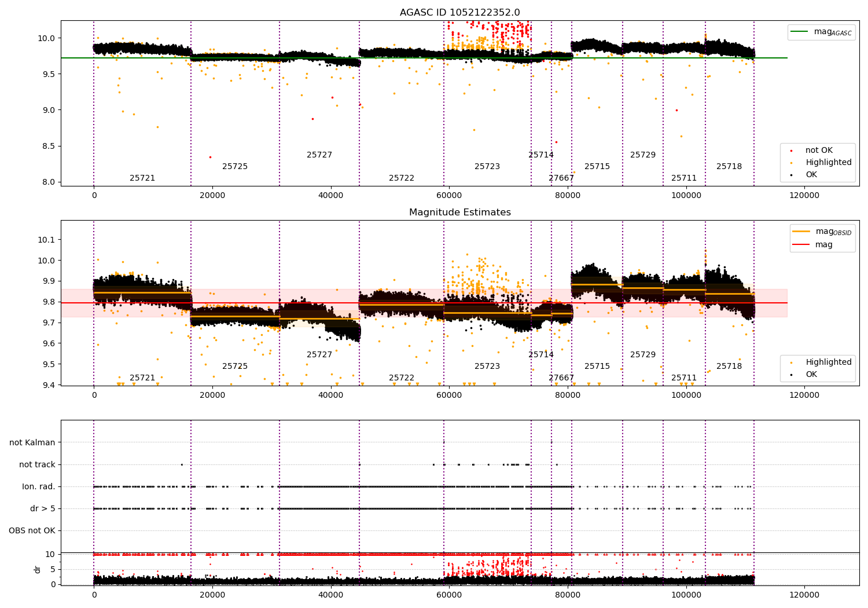Viewport: 868px width, 608px height.
Task: Click obsid label 27667 in top plot
Action: coord(561,178)
